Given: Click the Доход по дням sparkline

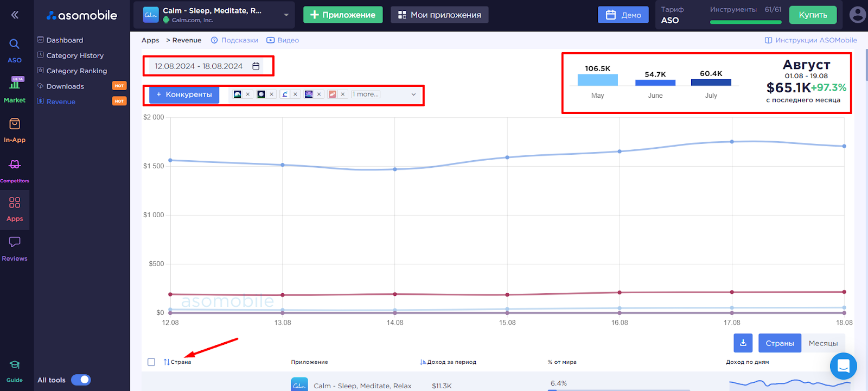Looking at the screenshot, I should [789, 383].
